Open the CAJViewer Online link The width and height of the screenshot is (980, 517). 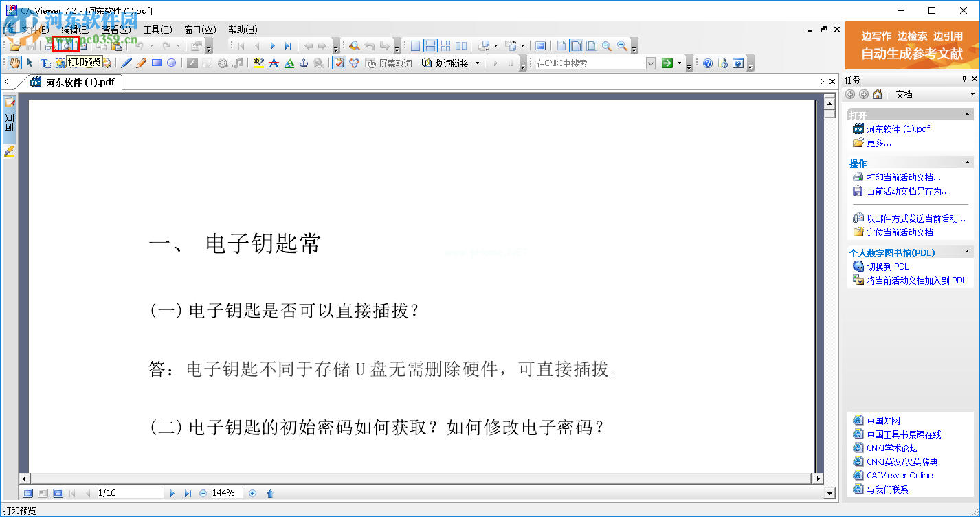(x=900, y=476)
